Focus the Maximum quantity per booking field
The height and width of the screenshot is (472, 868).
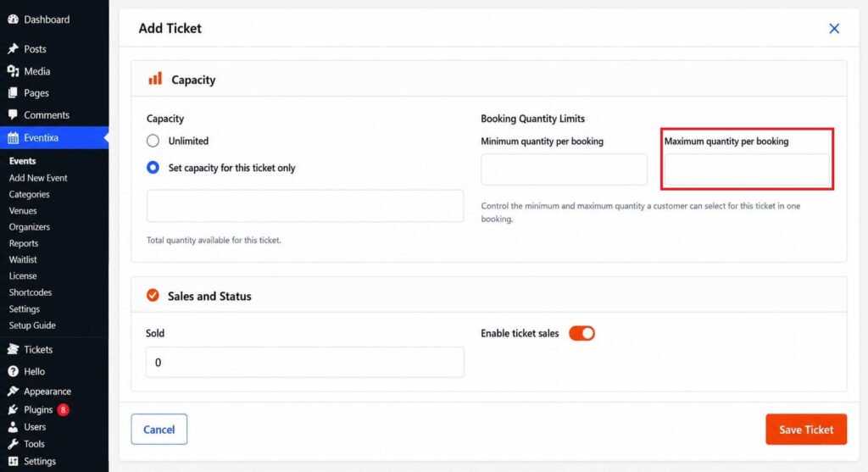(747, 169)
